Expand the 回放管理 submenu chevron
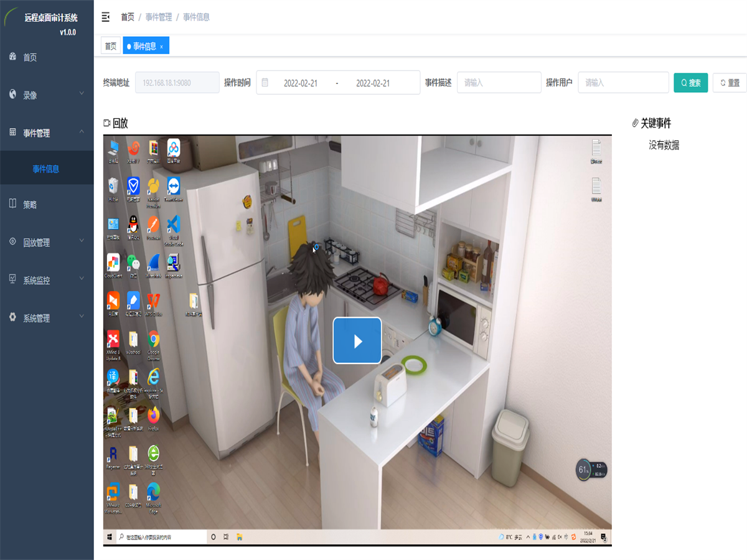The width and height of the screenshot is (747, 560). 82,241
